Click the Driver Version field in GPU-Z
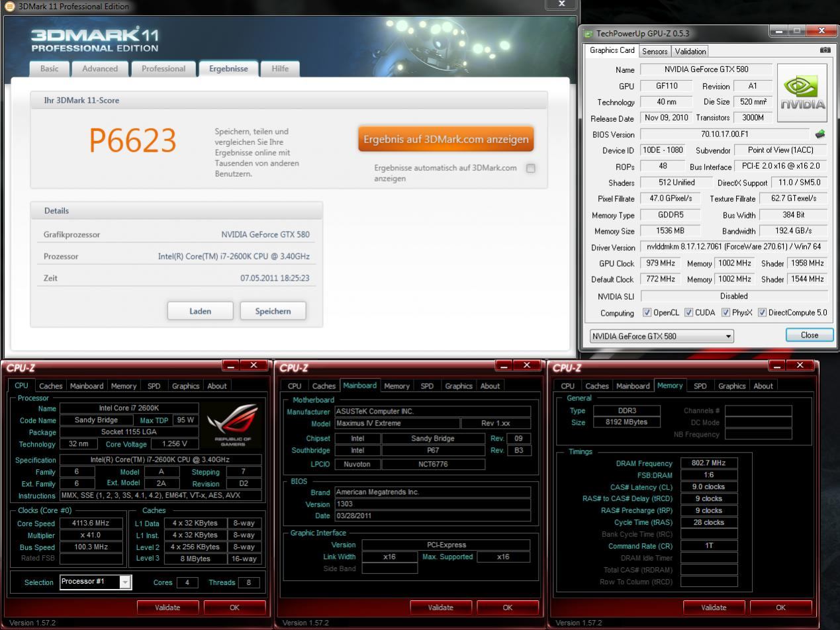The image size is (840, 630). 734,247
